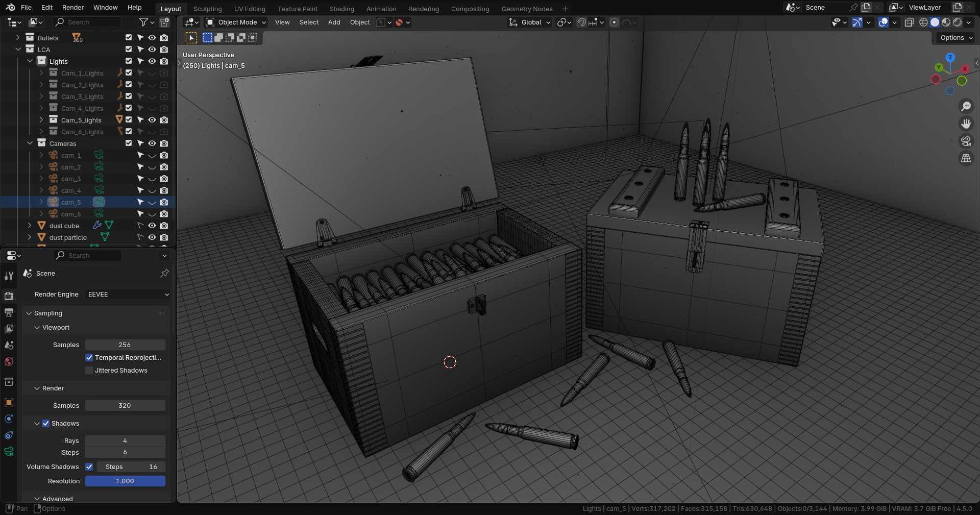Open the Object Mode dropdown
The image size is (980, 515).
(236, 22)
